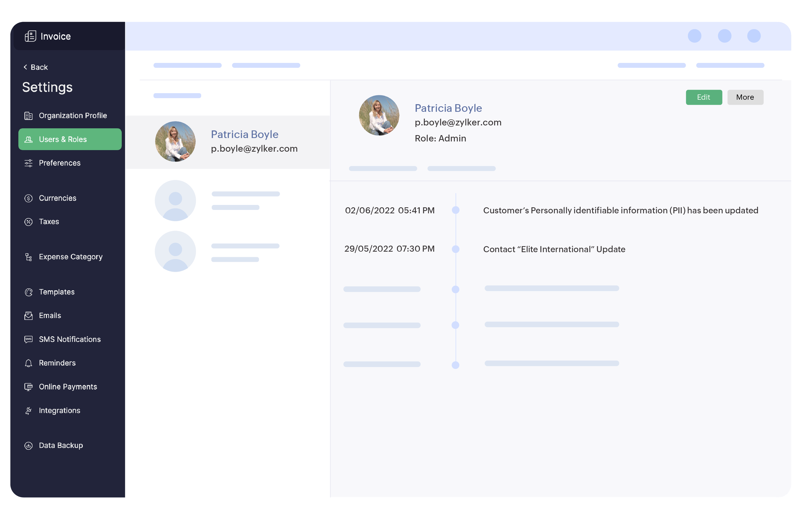Click the Taxes percentage icon
Screen dimensions: 812x513
[x=28, y=221]
